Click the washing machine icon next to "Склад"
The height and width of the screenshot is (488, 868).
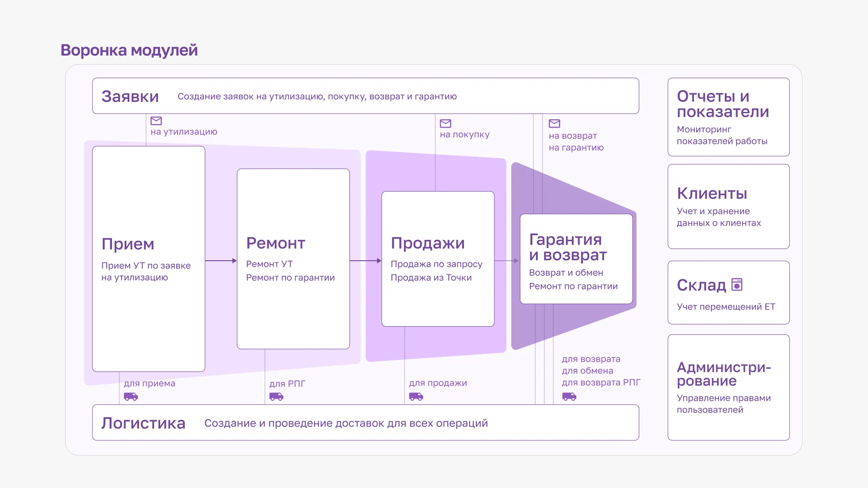[x=737, y=284]
